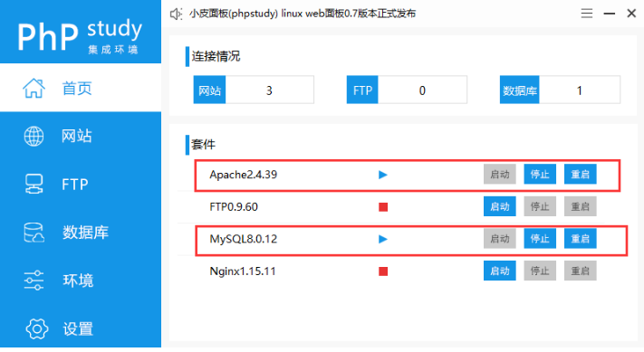This screenshot has width=644, height=352.
Task: Click the blue running indicator for MySQL8.0.12
Action: pos(383,239)
